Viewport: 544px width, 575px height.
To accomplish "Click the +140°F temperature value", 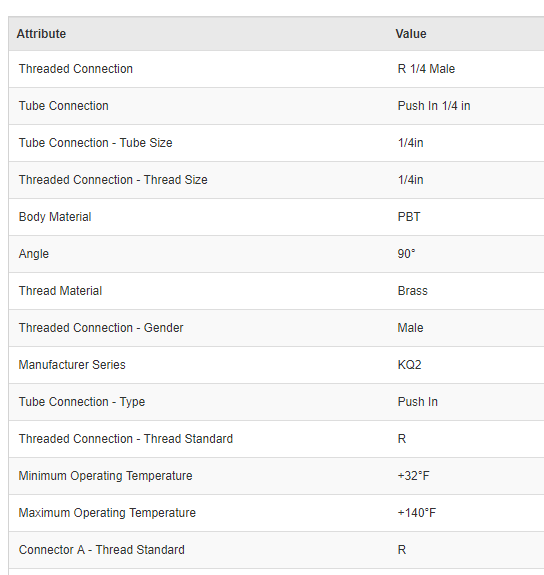I will coord(417,513).
